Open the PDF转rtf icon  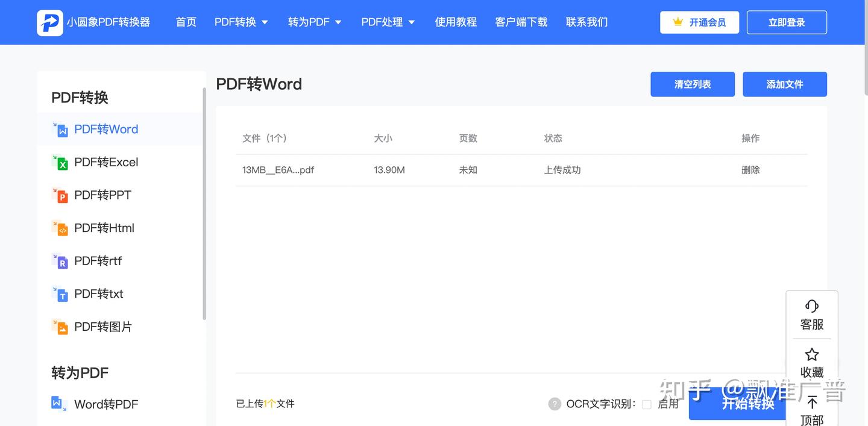(x=60, y=261)
